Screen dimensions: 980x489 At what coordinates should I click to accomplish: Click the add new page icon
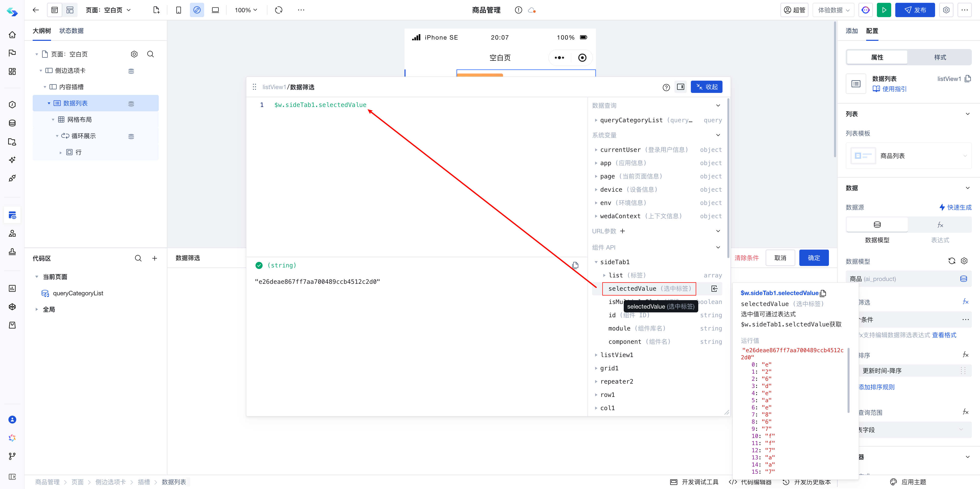tap(156, 10)
